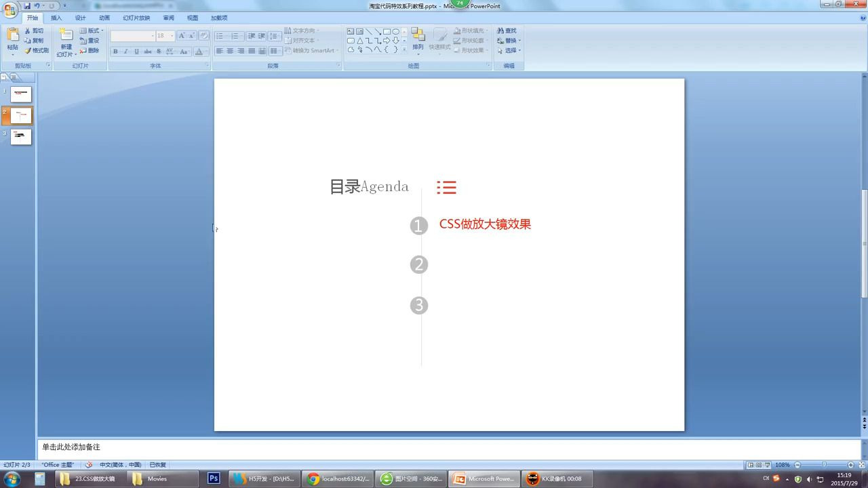Image resolution: width=868 pixels, height=488 pixels.
Task: Switch to the View (视图) tab
Action: tap(193, 18)
